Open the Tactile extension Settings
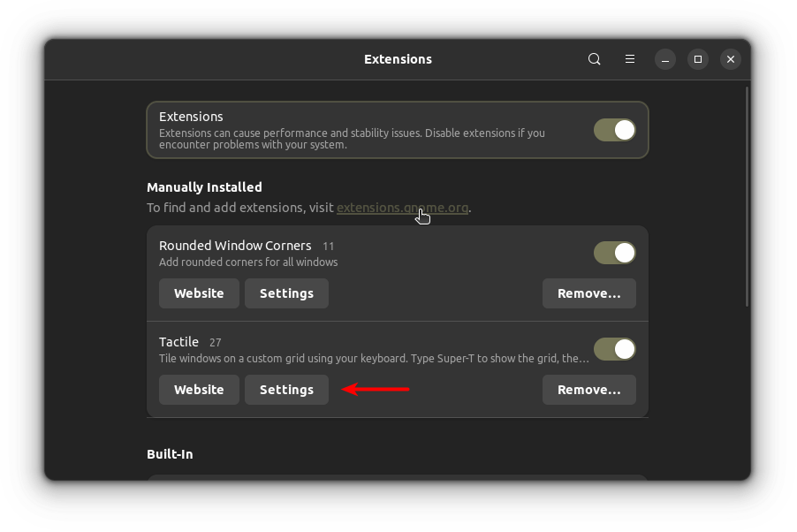 click(286, 390)
